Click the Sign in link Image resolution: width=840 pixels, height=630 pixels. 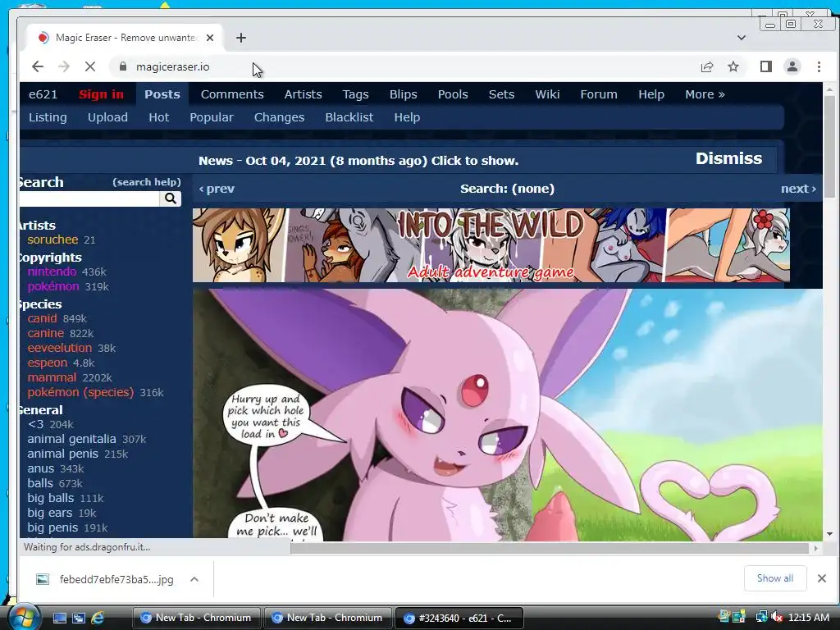[101, 94]
